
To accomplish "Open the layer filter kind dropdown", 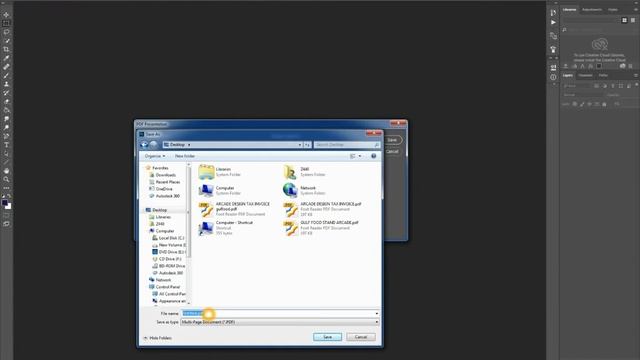I will [x=576, y=86].
